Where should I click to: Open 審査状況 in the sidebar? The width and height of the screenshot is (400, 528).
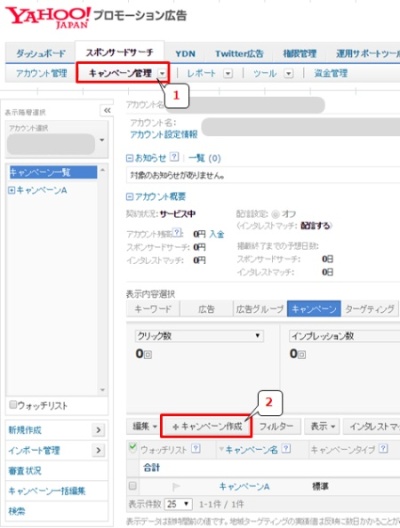click(x=25, y=470)
